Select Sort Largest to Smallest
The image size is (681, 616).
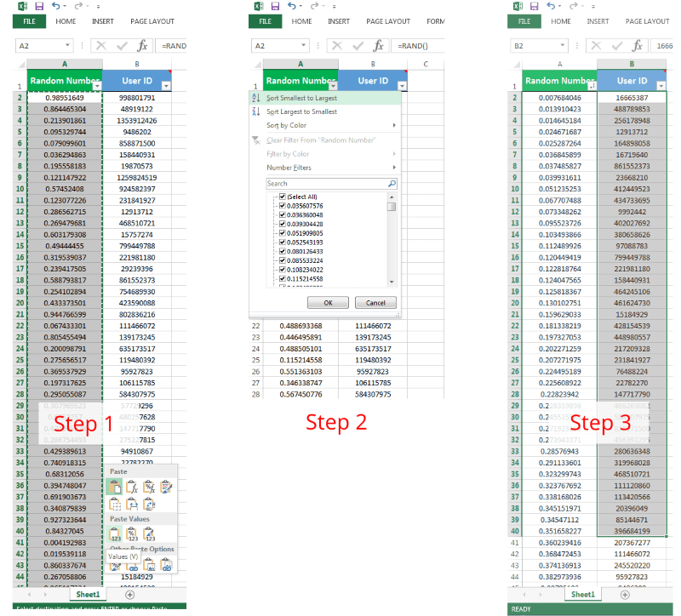325,111
